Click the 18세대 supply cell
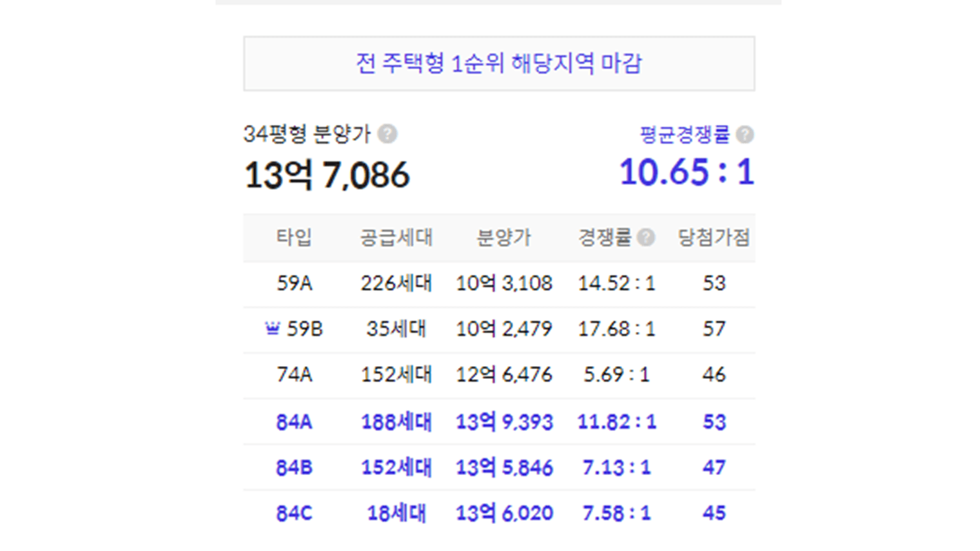Screen dimensions: 980x551 pyautogui.click(x=396, y=513)
